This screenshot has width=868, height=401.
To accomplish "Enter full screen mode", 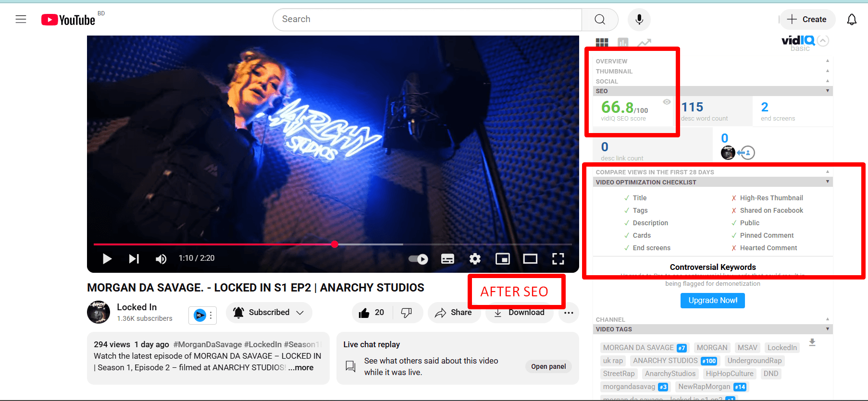I will click(558, 259).
